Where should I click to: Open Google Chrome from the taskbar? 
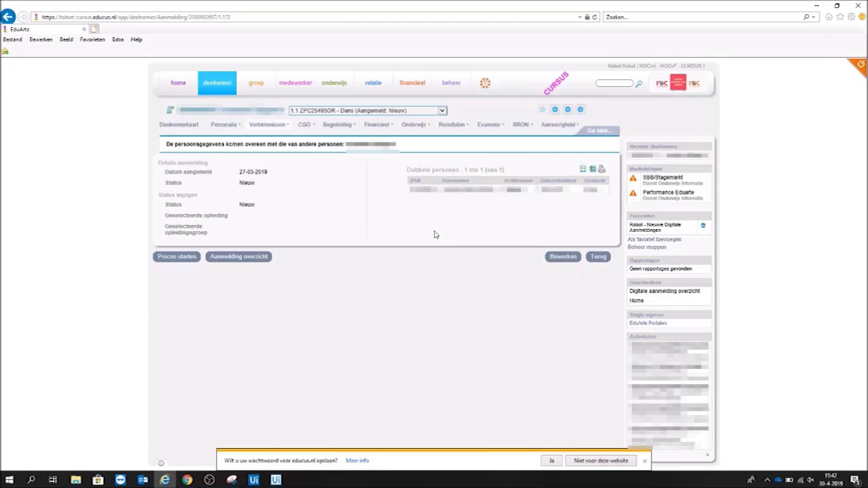pyautogui.click(x=187, y=480)
